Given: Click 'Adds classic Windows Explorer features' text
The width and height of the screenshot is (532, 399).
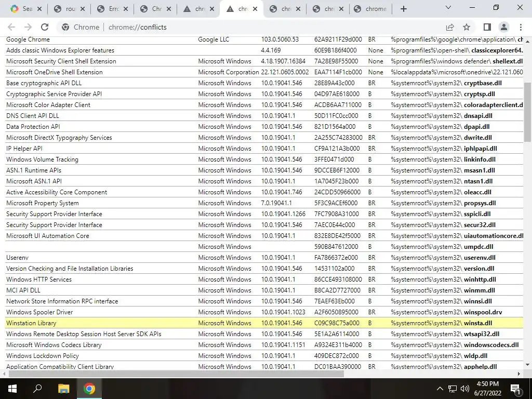Looking at the screenshot, I should (x=60, y=50).
